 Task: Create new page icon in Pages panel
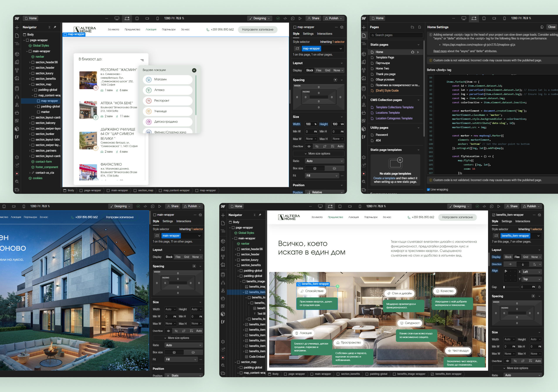pyautogui.click(x=420, y=27)
